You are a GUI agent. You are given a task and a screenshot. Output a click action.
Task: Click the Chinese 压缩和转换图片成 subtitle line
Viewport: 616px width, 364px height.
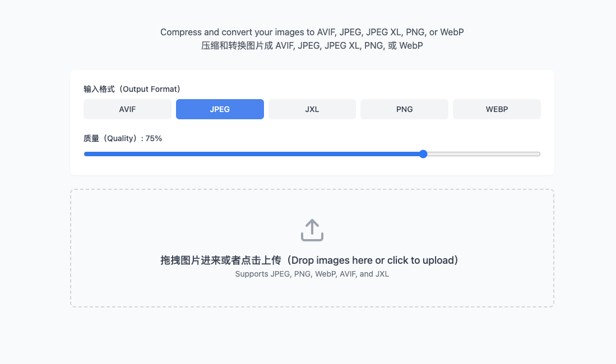coord(312,46)
